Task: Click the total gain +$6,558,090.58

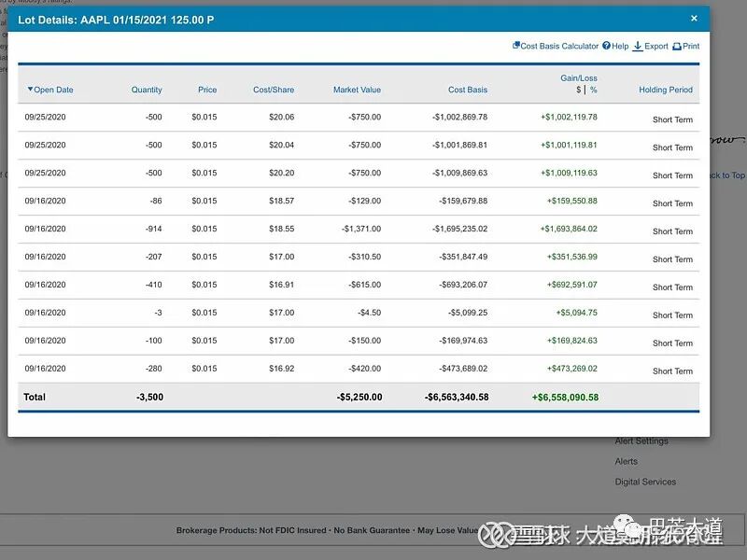Action: (x=565, y=398)
